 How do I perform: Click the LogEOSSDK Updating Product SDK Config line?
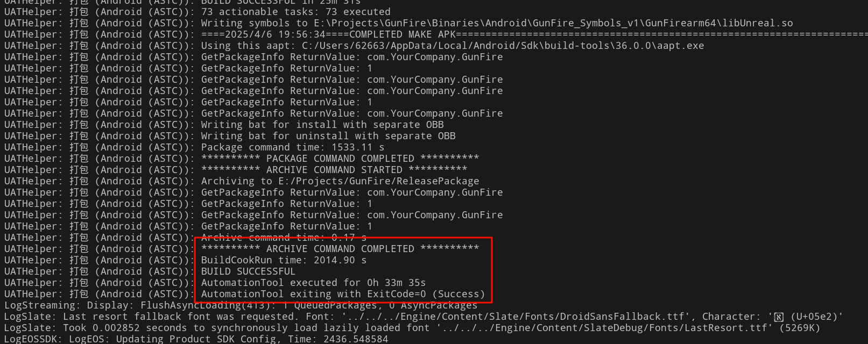tap(196, 339)
